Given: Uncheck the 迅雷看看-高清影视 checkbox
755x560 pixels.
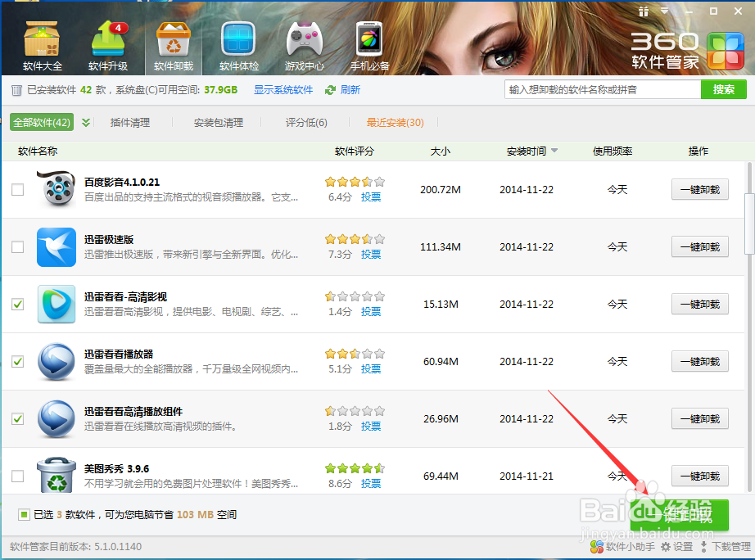Looking at the screenshot, I should tap(18, 304).
